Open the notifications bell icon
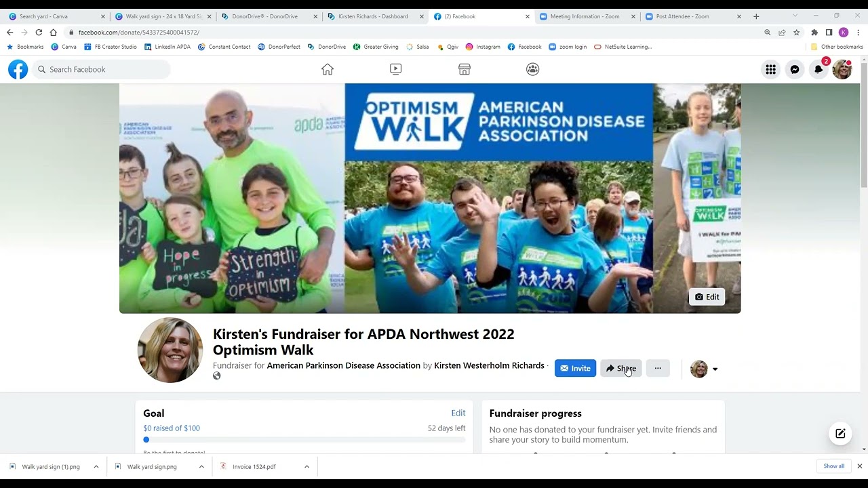This screenshot has height=488, width=868. pos(819,69)
